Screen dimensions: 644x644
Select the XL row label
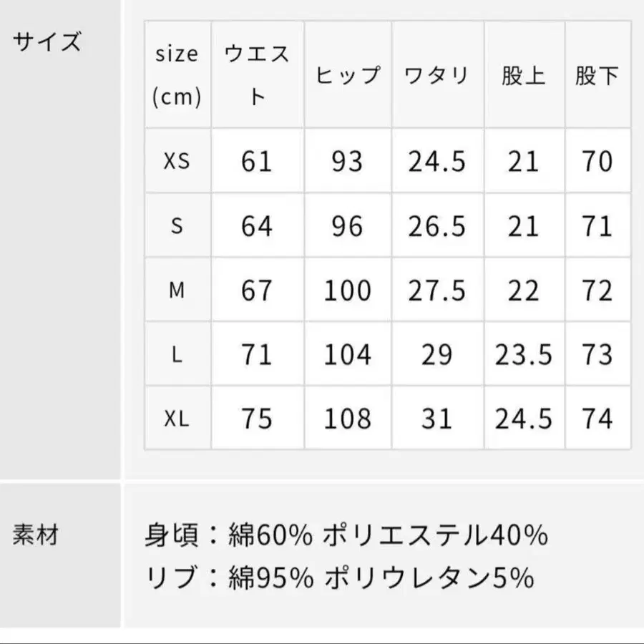[x=177, y=419]
